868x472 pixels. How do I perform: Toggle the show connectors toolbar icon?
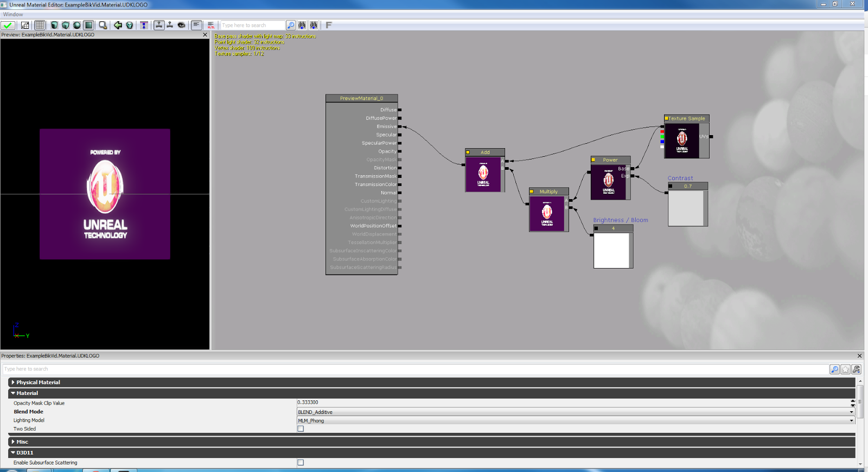[159, 25]
